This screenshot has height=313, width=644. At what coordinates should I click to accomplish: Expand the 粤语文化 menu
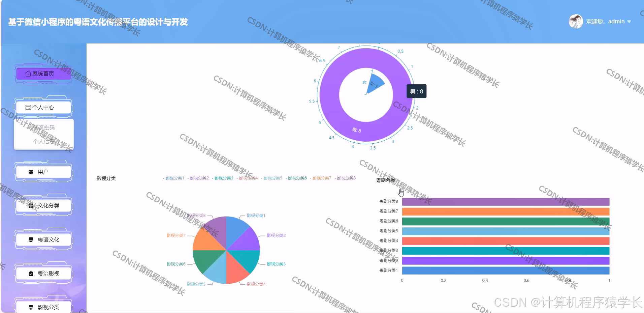pyautogui.click(x=43, y=239)
